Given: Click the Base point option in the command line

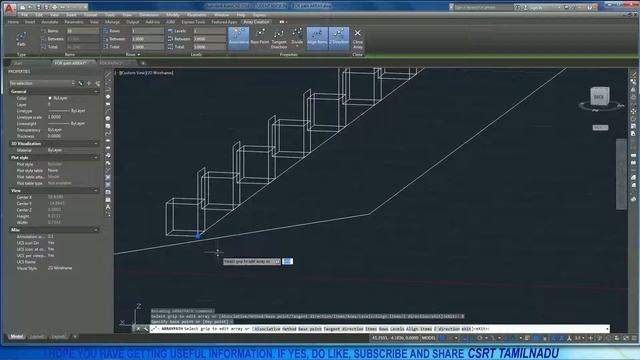Looking at the screenshot, I should 310,329.
